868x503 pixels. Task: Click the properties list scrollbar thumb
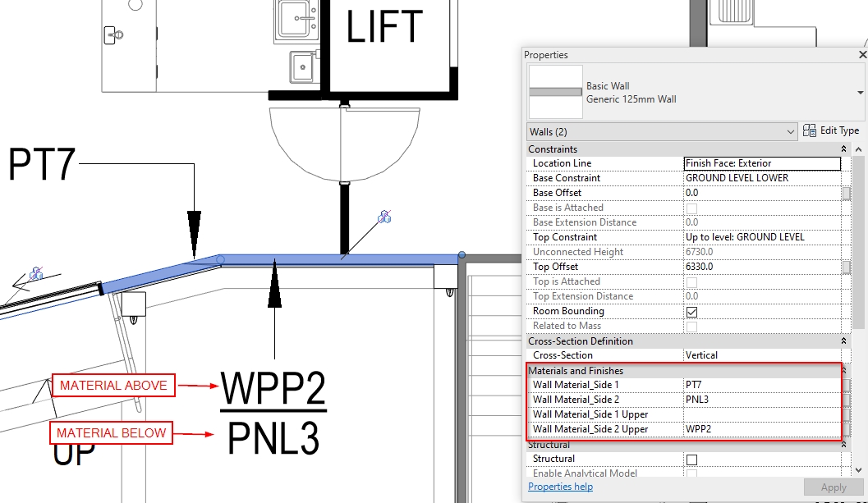point(858,242)
